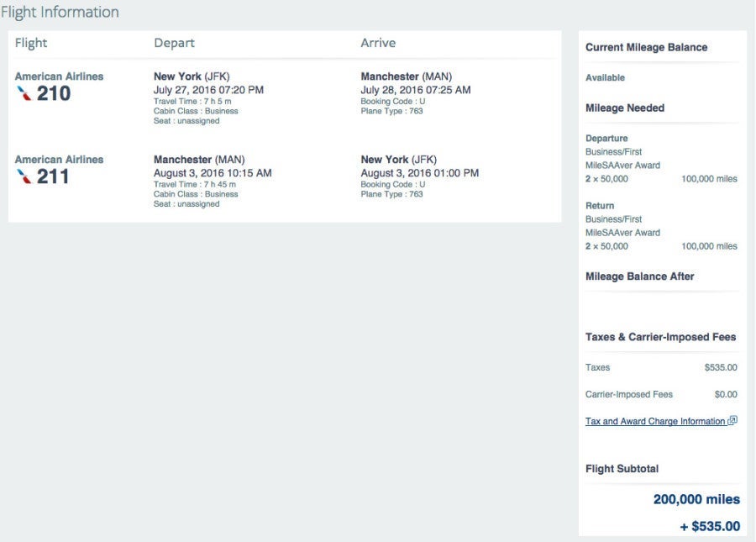Click Taxes & Carrier-Imposed Fees heading
The width and height of the screenshot is (756, 542).
click(660, 337)
